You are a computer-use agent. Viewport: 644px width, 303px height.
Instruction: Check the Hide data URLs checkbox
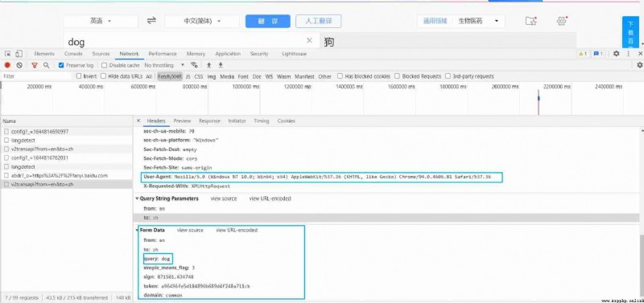pos(104,76)
